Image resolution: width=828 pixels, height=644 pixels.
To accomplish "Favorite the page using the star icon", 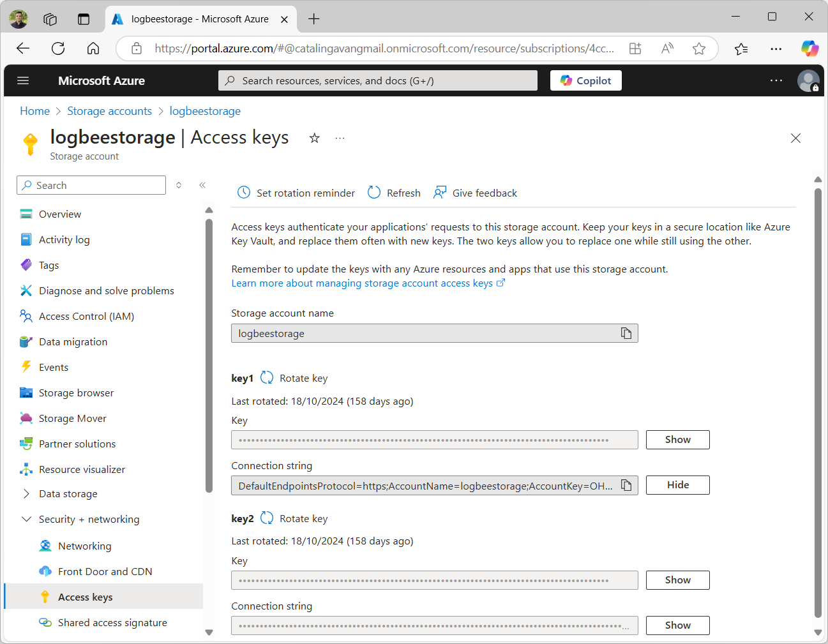I will point(314,138).
